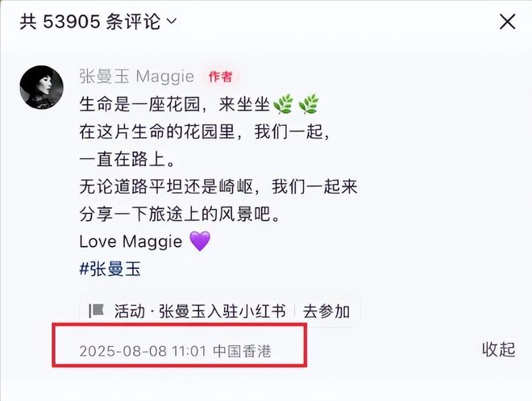This screenshot has width=532, height=401.
Task: Click the 一直在路上 text line
Action: point(127,159)
